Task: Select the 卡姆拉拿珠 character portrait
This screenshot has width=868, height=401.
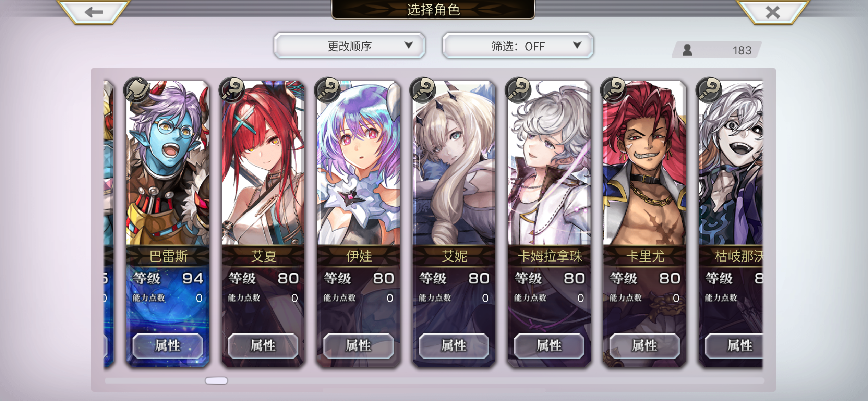Action: (549, 163)
